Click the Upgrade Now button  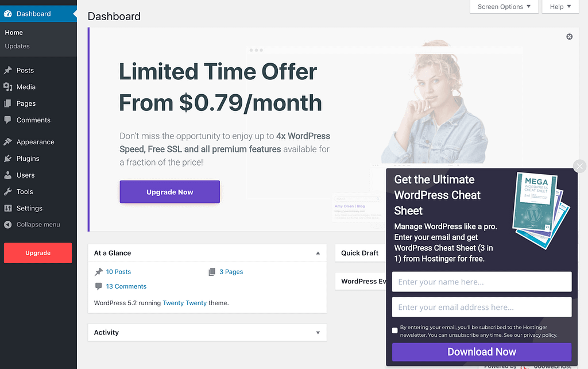coord(169,191)
